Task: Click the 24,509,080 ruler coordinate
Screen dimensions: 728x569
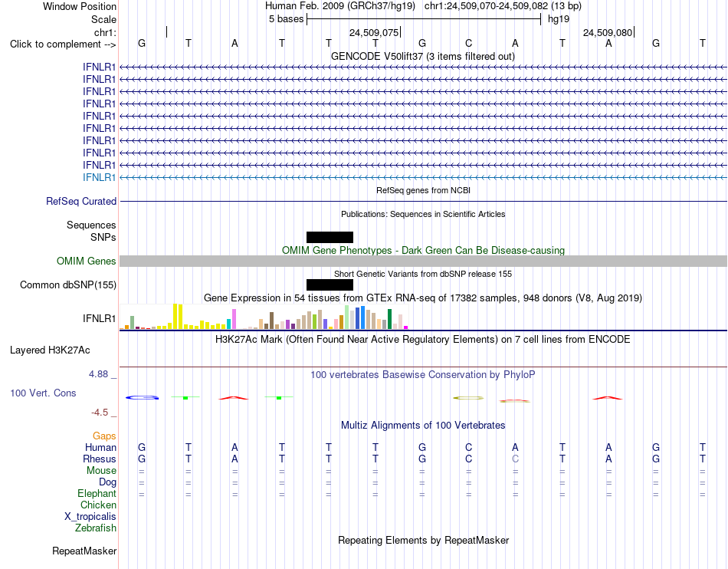Action: point(607,32)
